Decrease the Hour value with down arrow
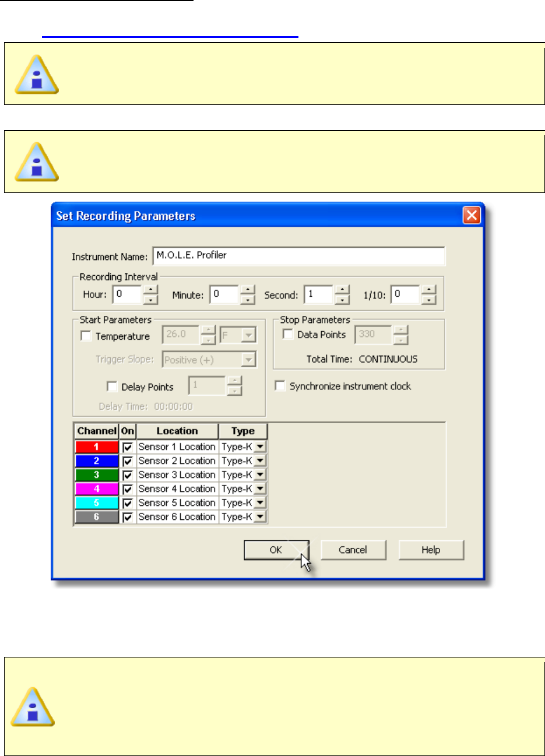 click(151, 299)
